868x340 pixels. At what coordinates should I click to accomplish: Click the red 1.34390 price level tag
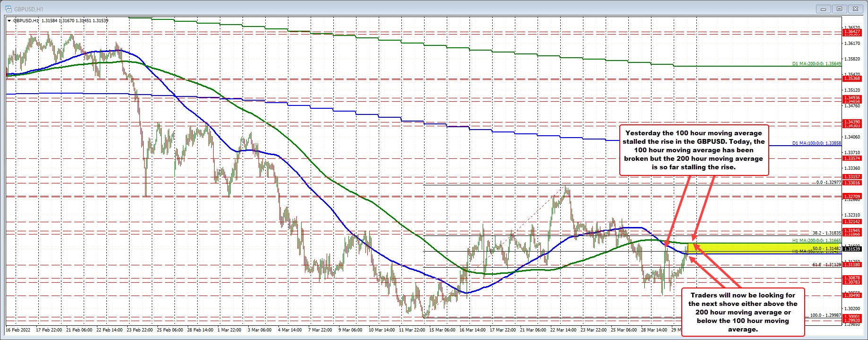[852, 122]
